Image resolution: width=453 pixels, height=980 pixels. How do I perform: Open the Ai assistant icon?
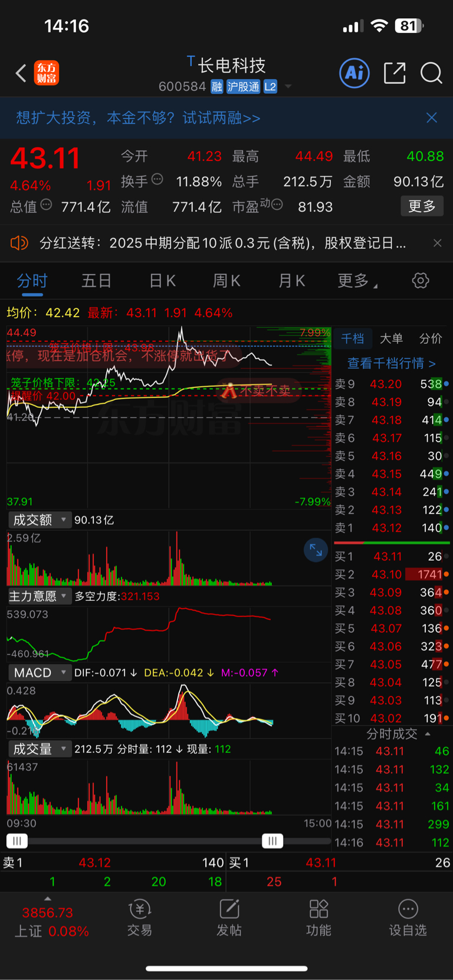[354, 73]
